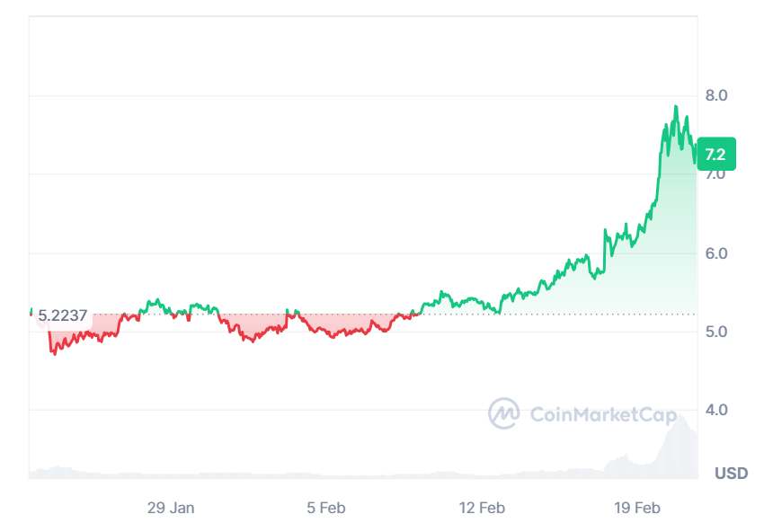Click the 4.0 y-axis price label
764x532 pixels.
716,410
